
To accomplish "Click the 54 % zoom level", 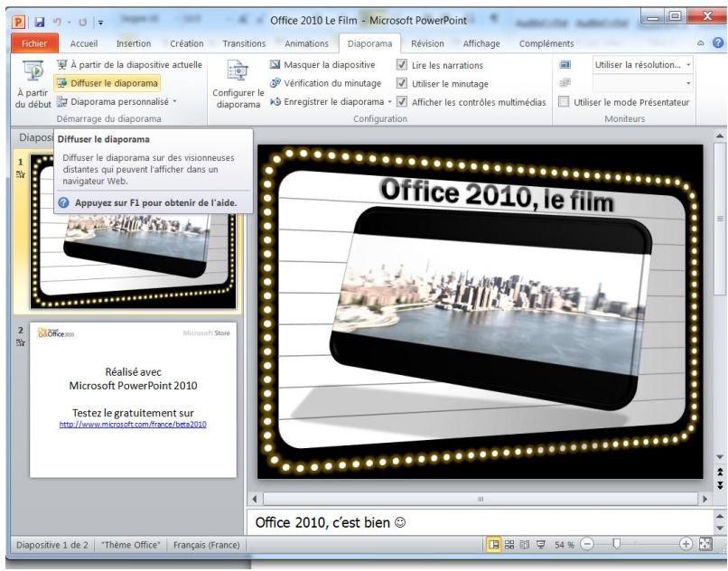I will (565, 545).
